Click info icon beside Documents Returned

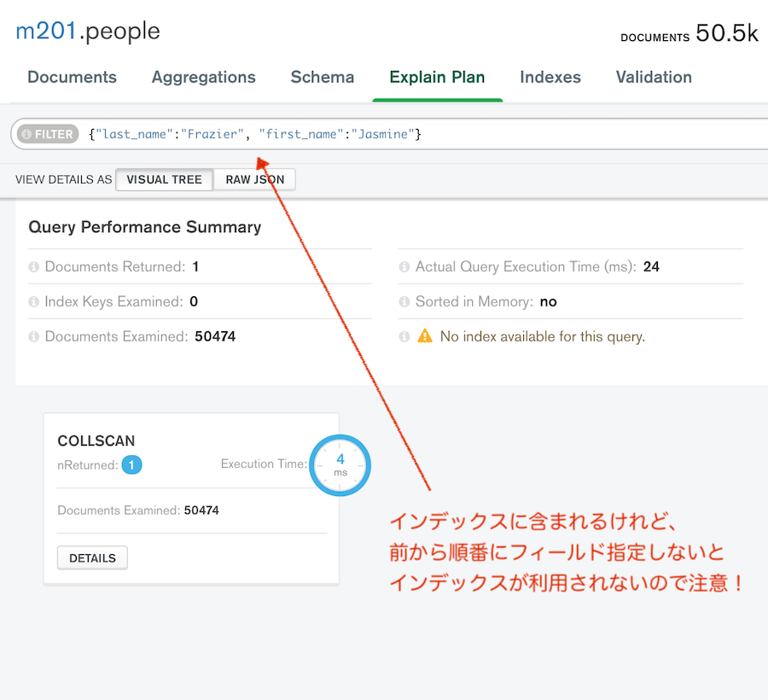coord(34,266)
